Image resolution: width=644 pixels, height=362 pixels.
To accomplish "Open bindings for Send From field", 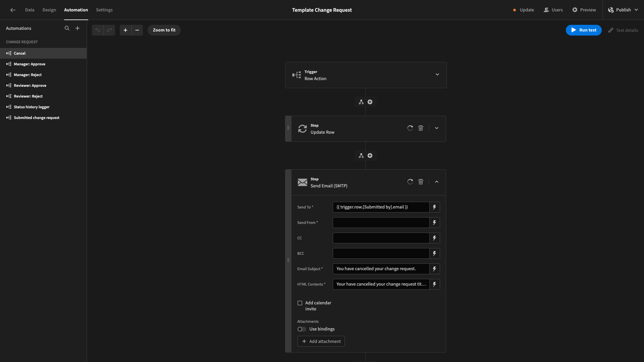I will click(x=435, y=223).
